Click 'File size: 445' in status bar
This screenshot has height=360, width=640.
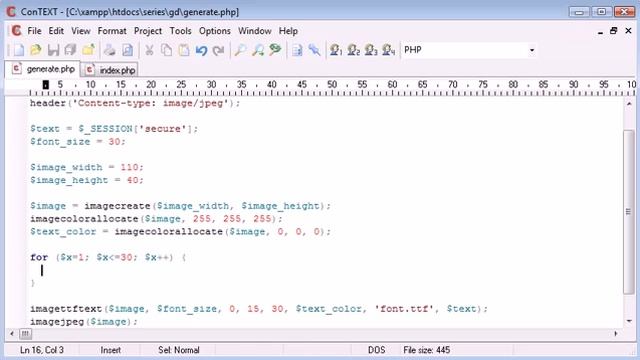pos(427,350)
